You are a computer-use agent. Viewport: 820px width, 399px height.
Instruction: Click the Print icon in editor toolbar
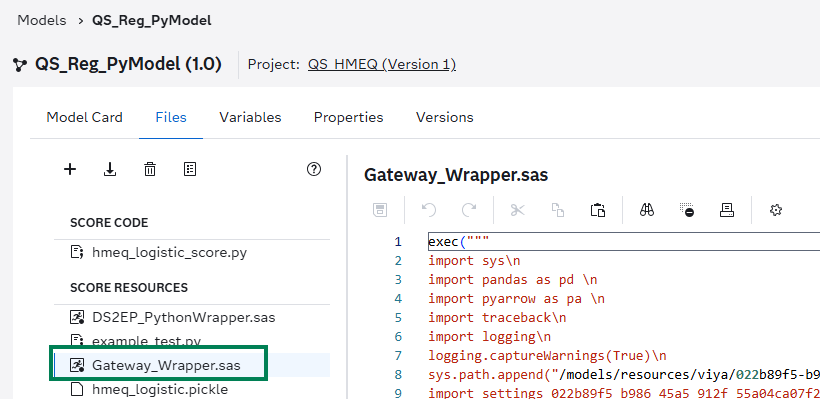coord(727,210)
